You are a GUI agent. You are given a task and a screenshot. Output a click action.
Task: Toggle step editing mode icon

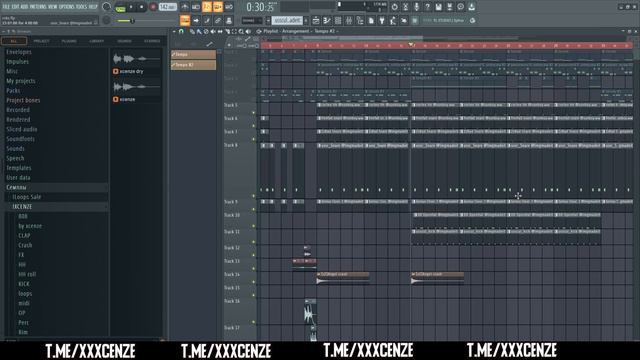point(207,20)
